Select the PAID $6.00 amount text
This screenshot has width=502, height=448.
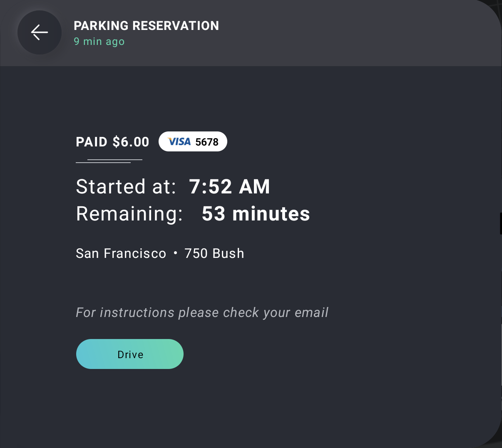click(x=112, y=142)
